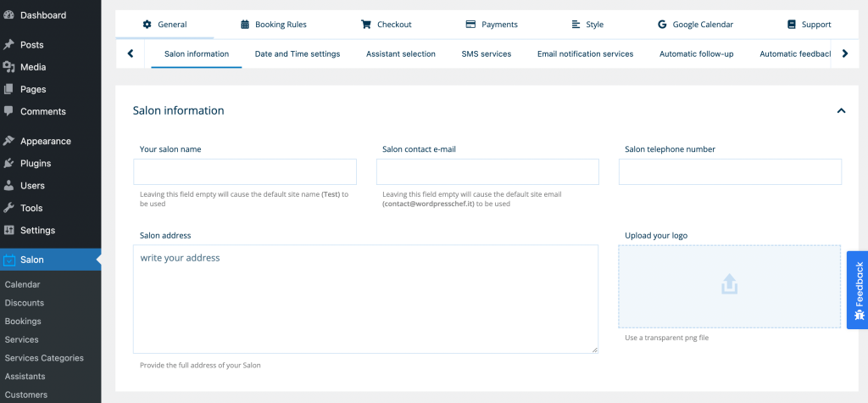Click the Dashboard gauge icon
The image size is (868, 403).
pos(9,15)
